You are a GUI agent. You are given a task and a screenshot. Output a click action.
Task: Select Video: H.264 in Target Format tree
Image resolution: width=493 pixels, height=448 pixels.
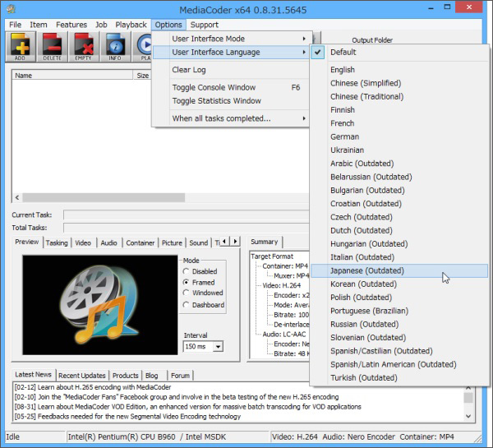click(281, 286)
